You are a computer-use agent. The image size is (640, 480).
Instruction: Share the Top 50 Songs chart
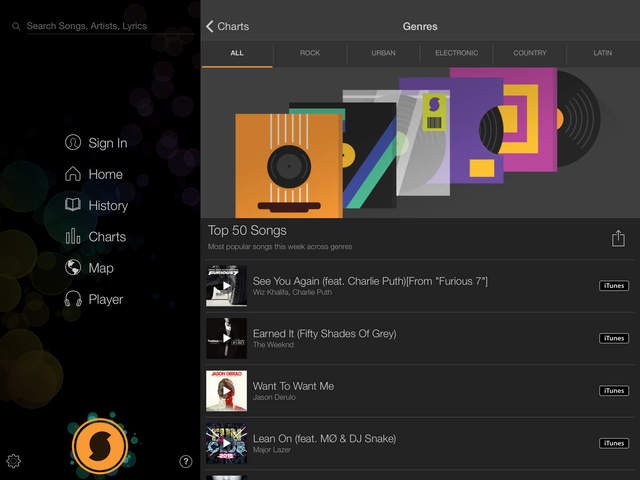(618, 238)
